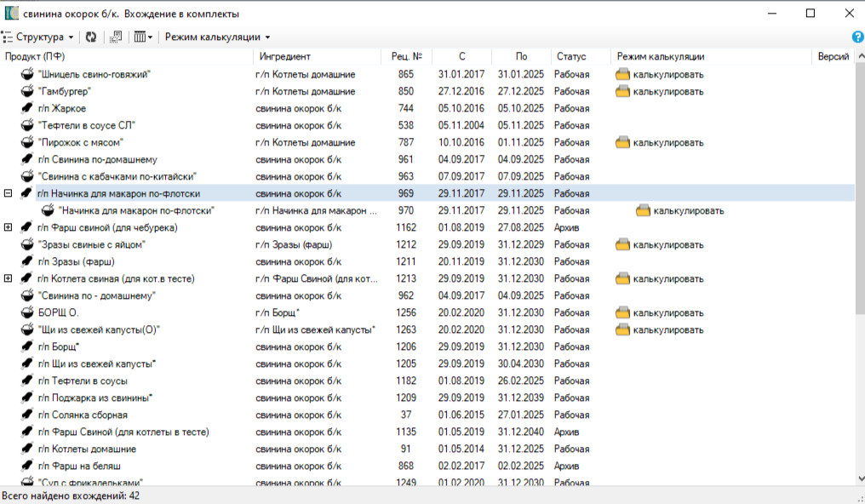This screenshot has height=504, width=865.
Task: Click the scrollbar up arrow
Action: (x=860, y=56)
